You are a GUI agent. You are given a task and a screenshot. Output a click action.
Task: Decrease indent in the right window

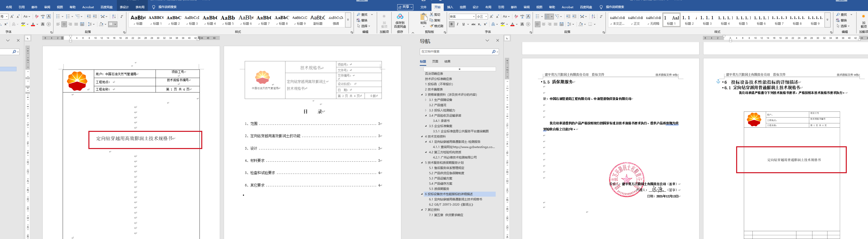point(568,16)
